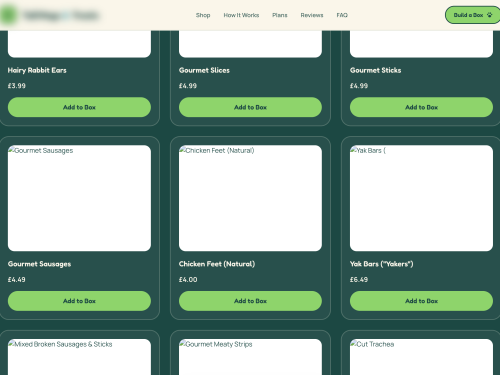Viewport: 500px width, 375px height.
Task: Click the £6.49 price
Action: tap(359, 280)
